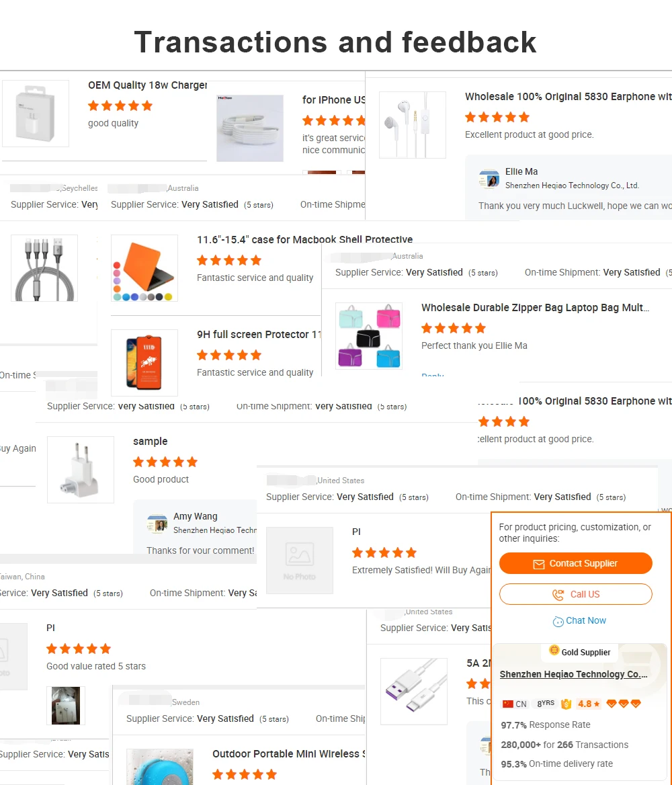Click the 9H full screen Protector image
This screenshot has width=672, height=785.
pyautogui.click(x=144, y=362)
